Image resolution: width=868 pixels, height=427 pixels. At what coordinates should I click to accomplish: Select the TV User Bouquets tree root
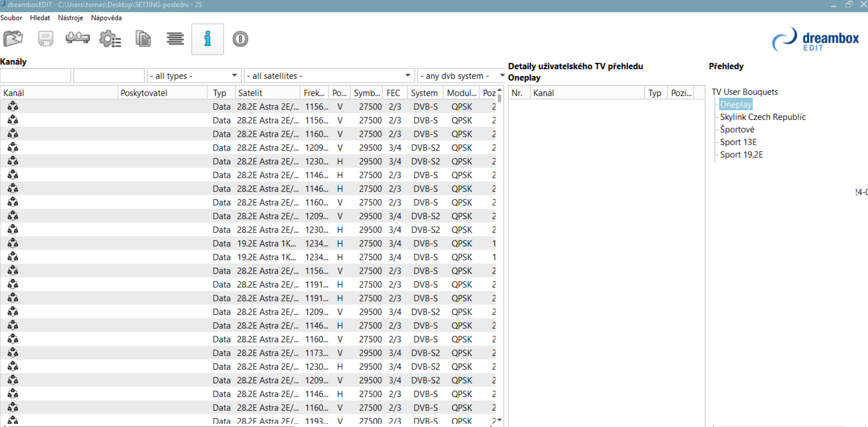point(745,92)
